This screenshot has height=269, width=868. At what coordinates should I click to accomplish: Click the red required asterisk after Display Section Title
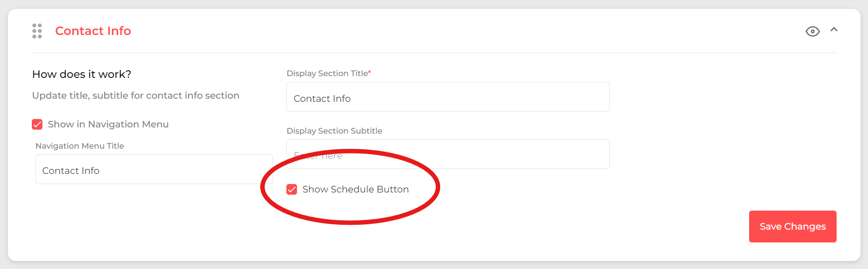pos(369,72)
